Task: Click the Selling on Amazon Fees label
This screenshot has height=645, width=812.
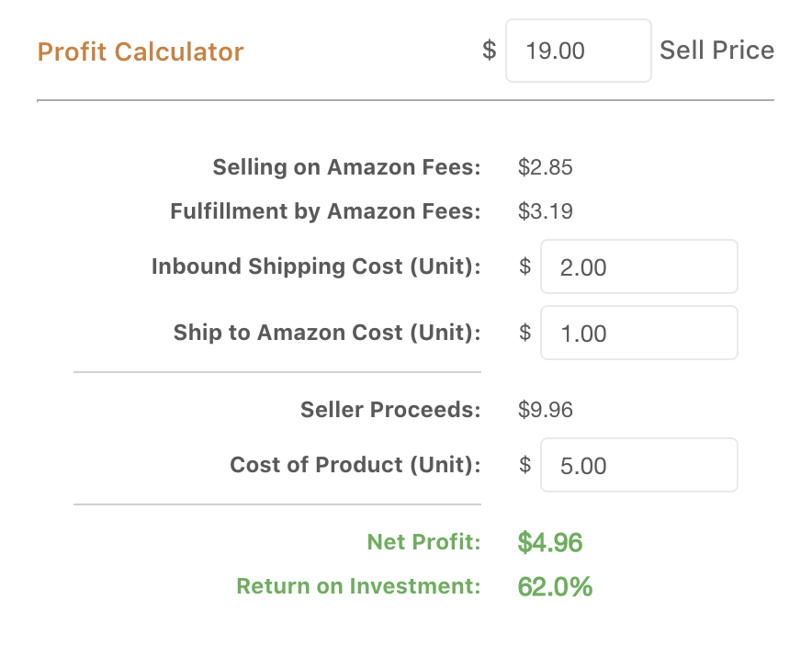Action: point(346,167)
